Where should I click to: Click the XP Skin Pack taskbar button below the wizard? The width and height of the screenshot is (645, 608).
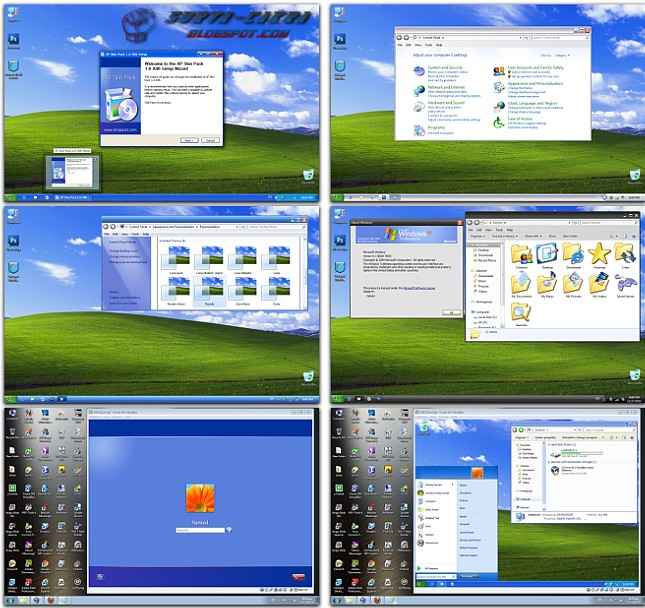coord(73,197)
